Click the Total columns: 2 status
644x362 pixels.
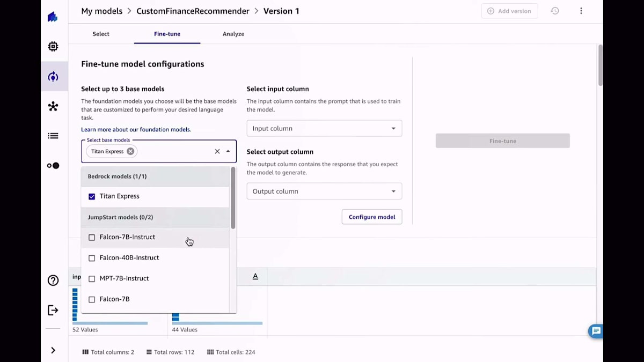pos(108,352)
